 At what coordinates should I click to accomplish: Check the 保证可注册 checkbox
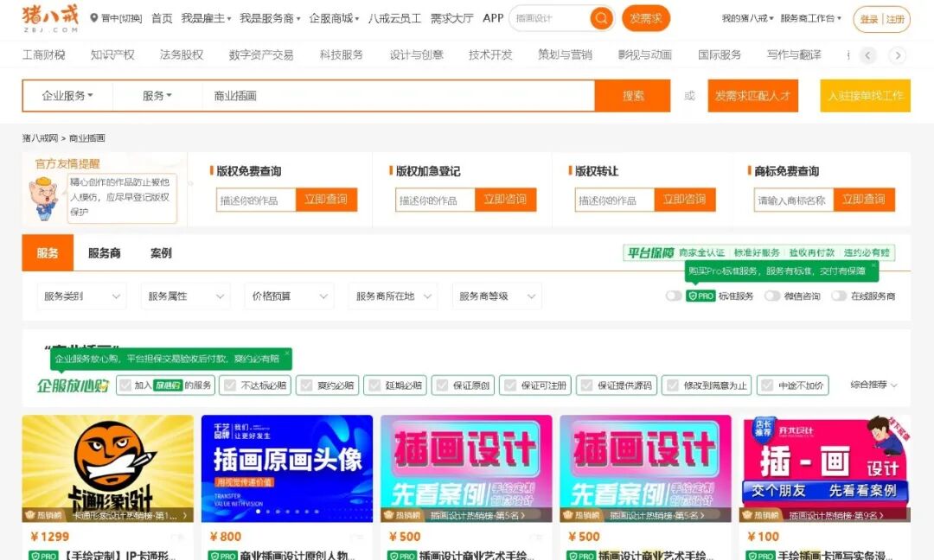click(510, 385)
